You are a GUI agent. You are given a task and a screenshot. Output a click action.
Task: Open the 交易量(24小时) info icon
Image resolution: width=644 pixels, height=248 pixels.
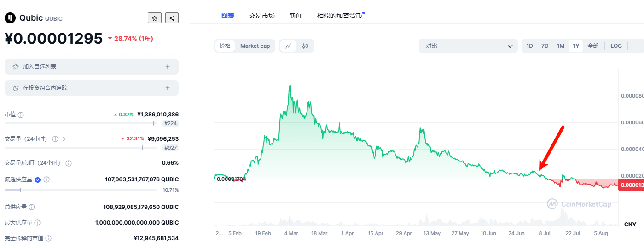coord(55,138)
